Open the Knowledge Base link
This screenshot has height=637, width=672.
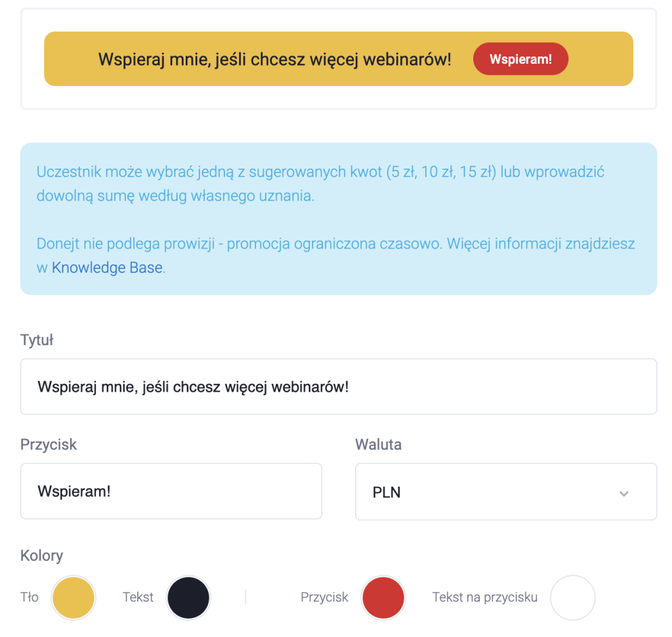tap(107, 268)
